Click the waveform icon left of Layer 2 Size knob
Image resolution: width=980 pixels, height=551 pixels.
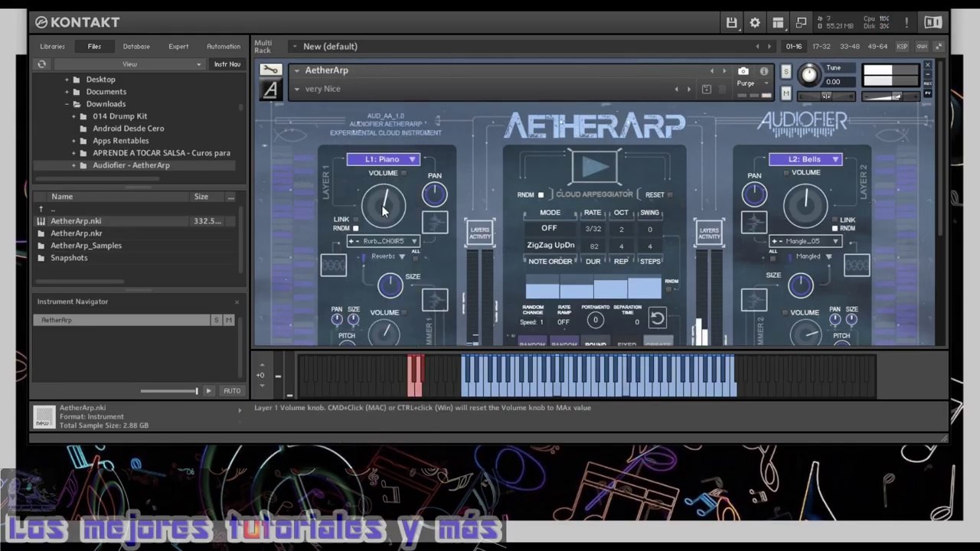754,300
